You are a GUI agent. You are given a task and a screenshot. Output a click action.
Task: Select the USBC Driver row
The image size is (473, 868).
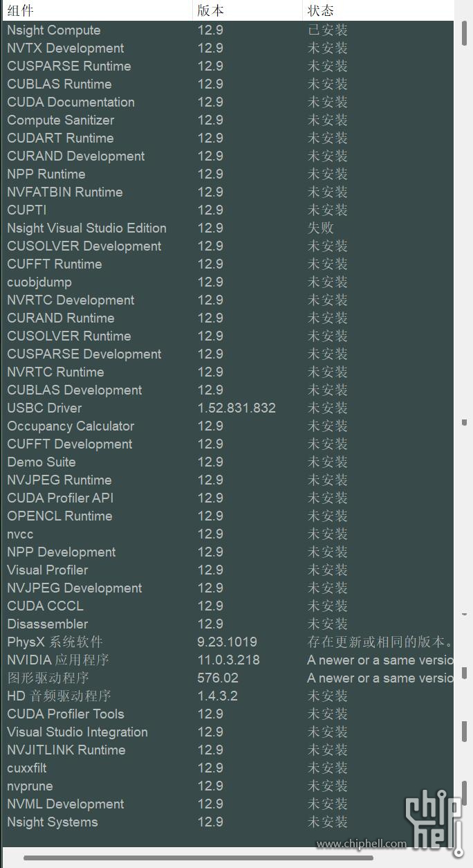(228, 408)
